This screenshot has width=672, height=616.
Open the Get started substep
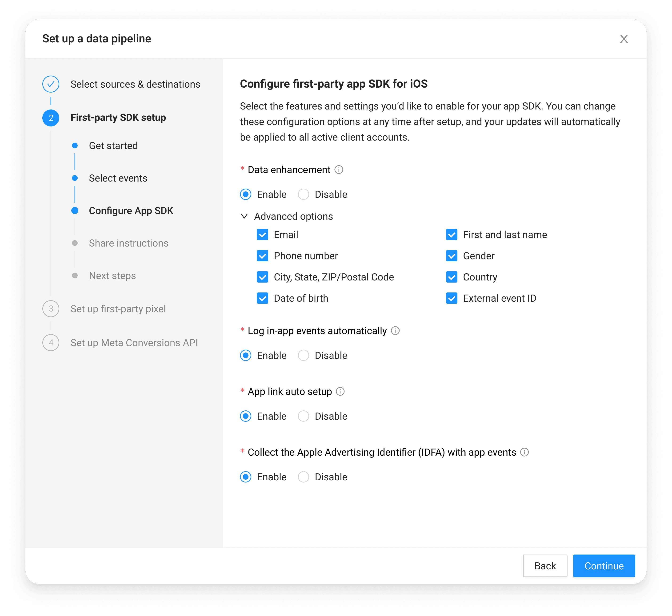(113, 146)
